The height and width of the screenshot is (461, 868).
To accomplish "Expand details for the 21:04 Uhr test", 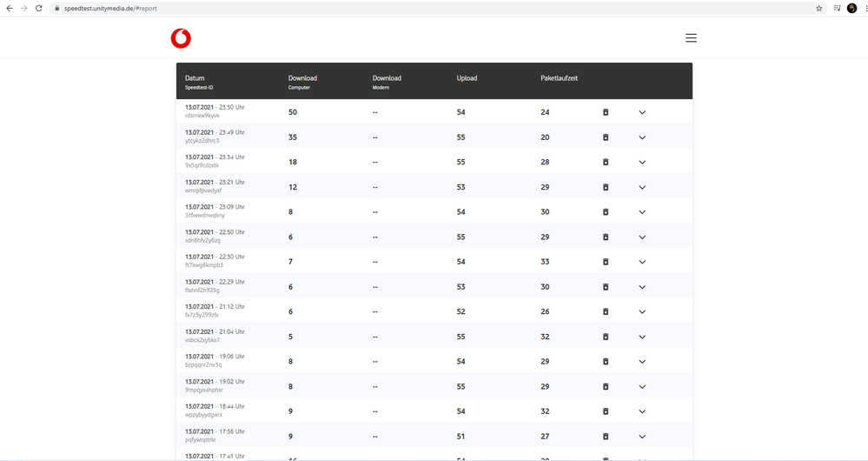I will [642, 337].
